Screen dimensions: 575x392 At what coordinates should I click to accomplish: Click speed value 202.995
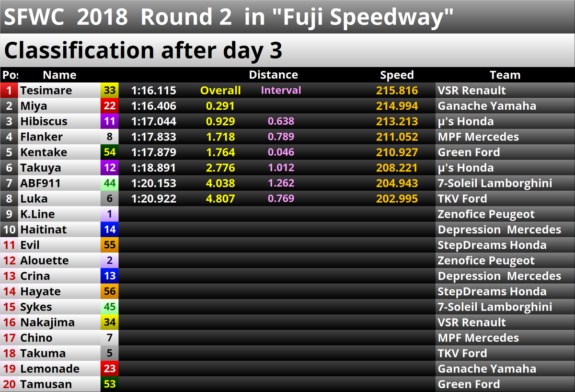tap(397, 198)
